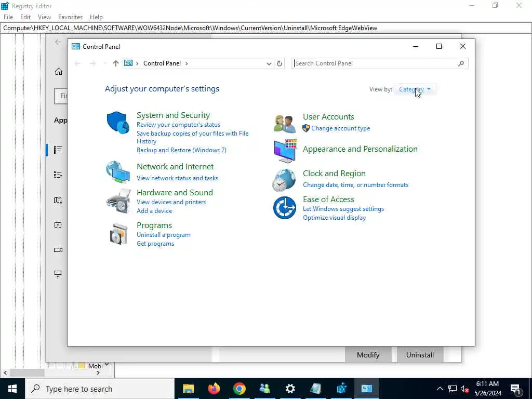Expand the address bar history dropdown
The height and width of the screenshot is (399, 532).
pyautogui.click(x=269, y=64)
